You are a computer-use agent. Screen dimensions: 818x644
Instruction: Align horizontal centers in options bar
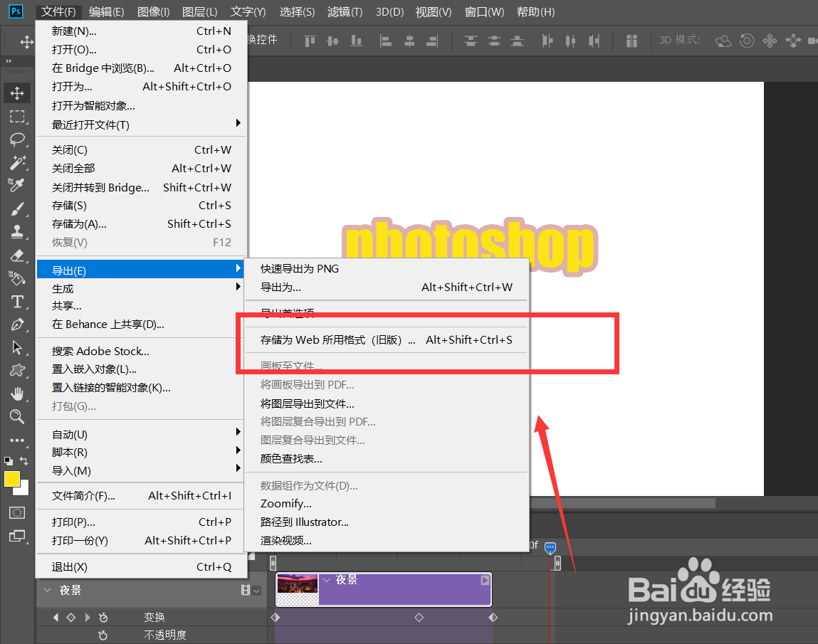[x=409, y=41]
